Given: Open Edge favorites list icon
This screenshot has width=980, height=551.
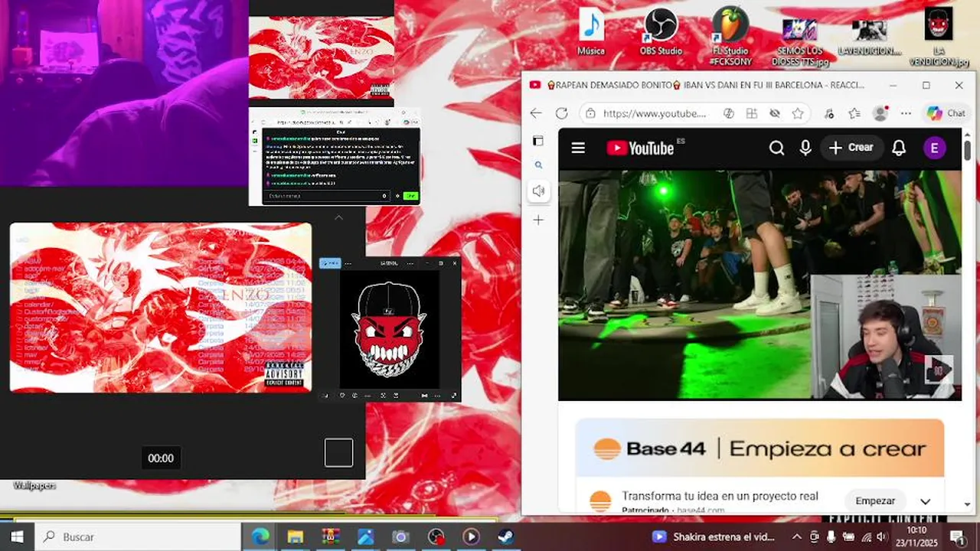Looking at the screenshot, I should [x=854, y=113].
